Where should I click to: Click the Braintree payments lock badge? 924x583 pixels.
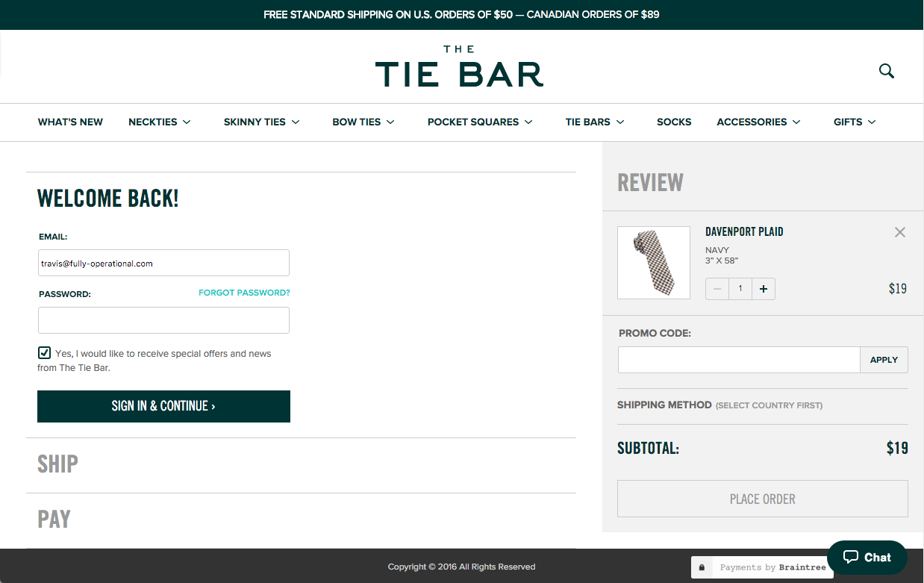click(762, 567)
